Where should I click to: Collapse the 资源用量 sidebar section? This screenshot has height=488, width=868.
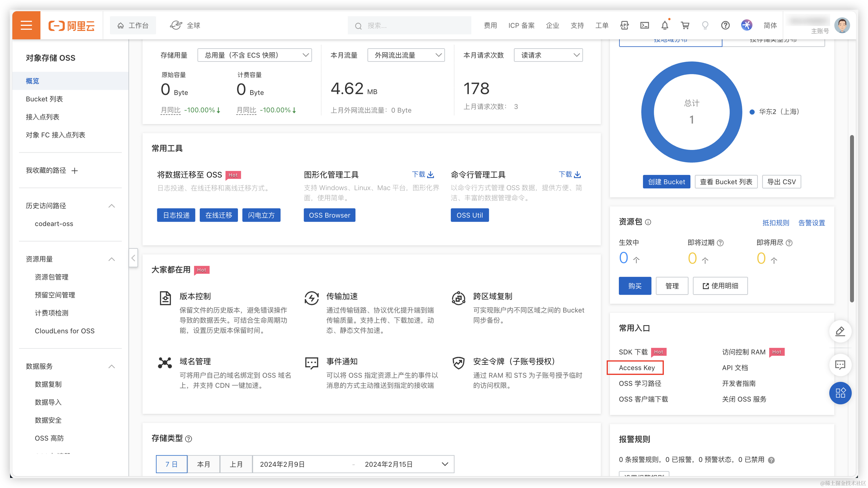coord(112,259)
